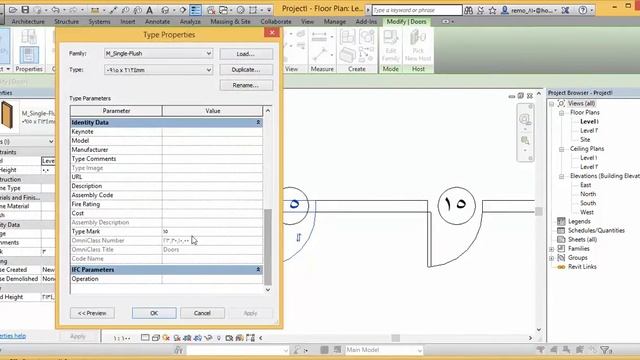Select the North elevation in Project Browser
Viewport: 640px width, 360px height.
pyautogui.click(x=588, y=194)
